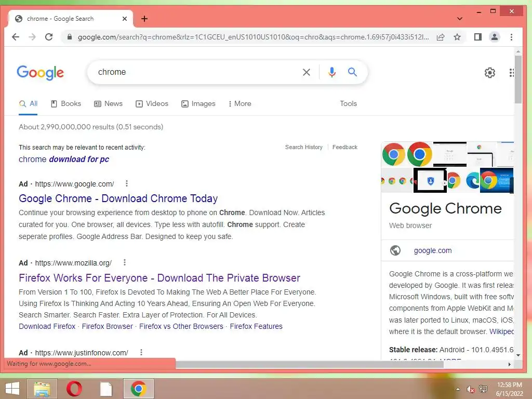Launch Opera from the taskbar
Viewport: 532px width, 399px height.
coord(74,389)
